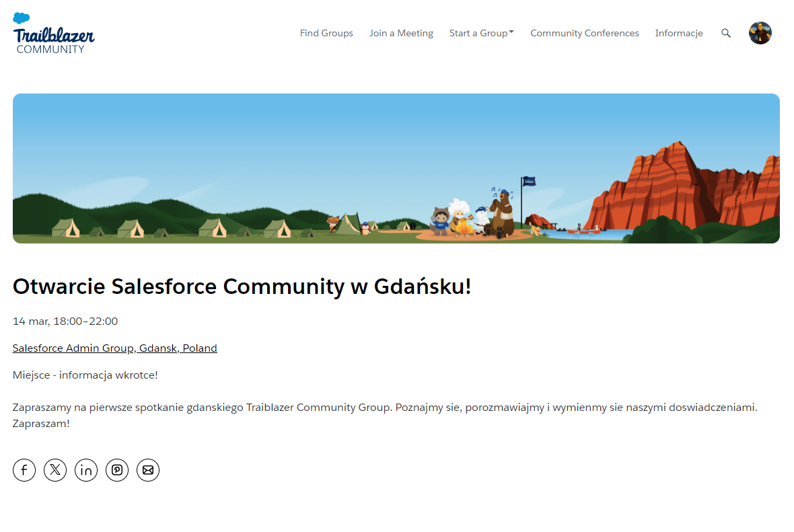The width and height of the screenshot is (794, 532).
Task: Open Community Conferences
Action: point(584,33)
